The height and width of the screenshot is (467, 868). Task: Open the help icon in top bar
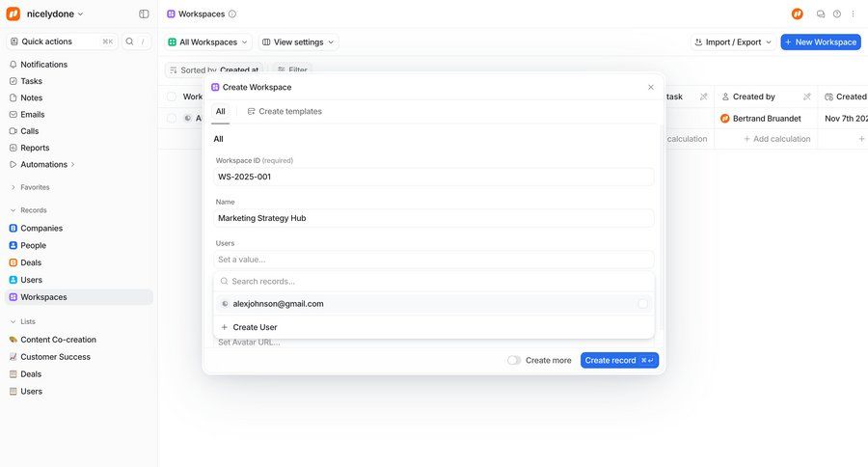pos(837,14)
